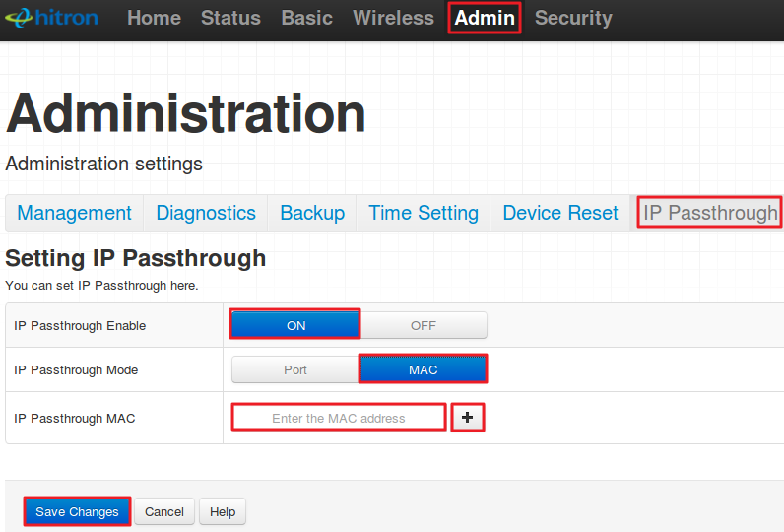Open the Time Setting tab

point(423,213)
